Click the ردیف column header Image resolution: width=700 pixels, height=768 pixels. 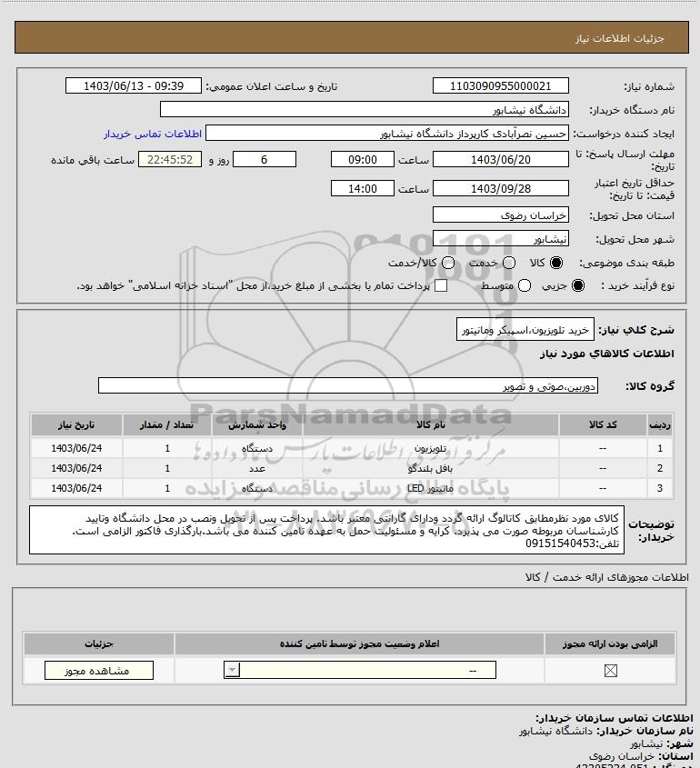pos(660,425)
